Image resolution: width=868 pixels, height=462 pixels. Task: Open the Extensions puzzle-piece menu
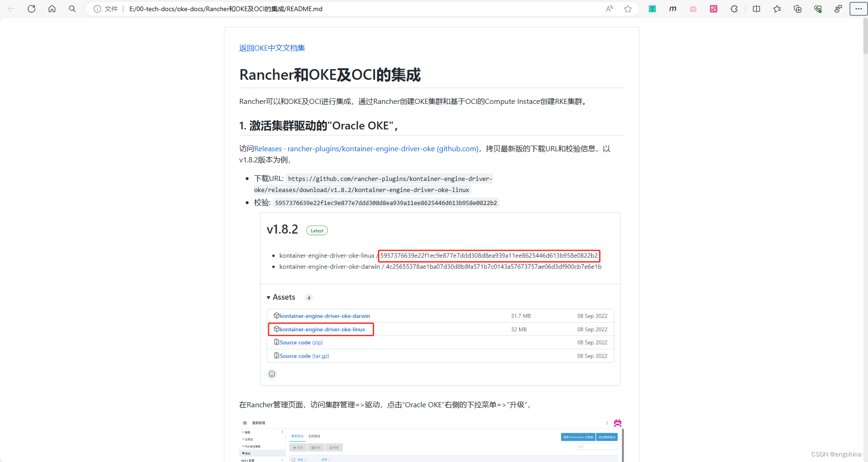pos(734,9)
